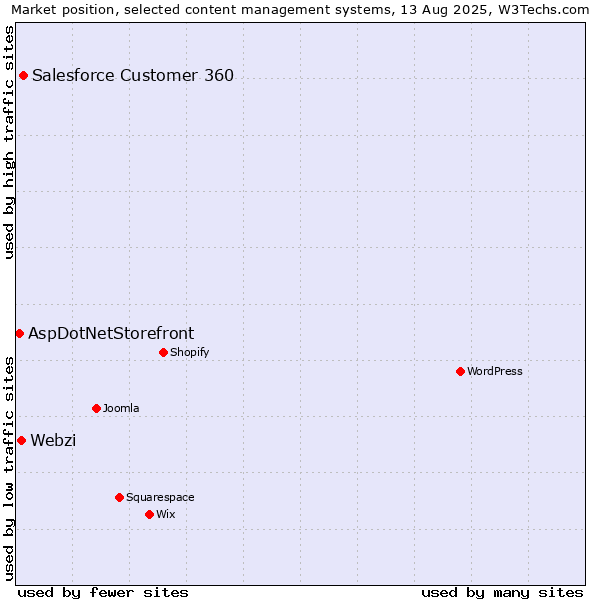Click the Salesforce Customer 360 red data point
The image size is (600, 600).
tap(23, 75)
